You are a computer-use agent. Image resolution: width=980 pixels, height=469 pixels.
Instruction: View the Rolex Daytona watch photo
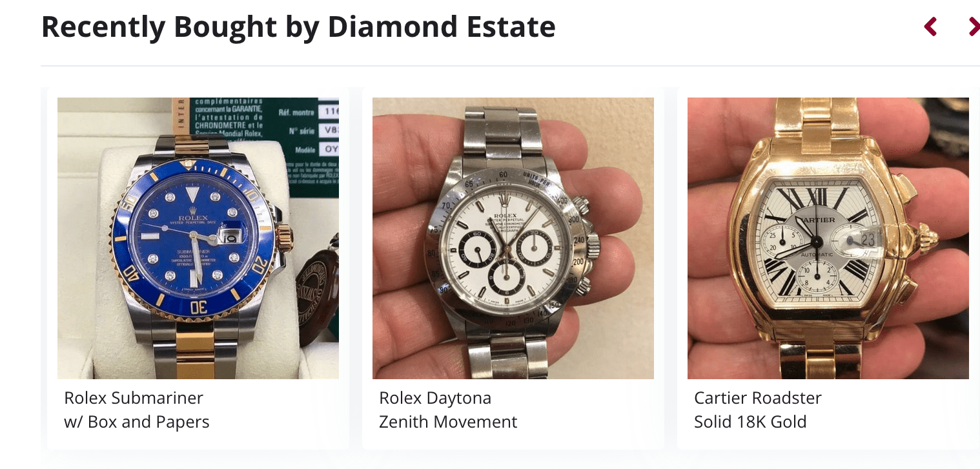[x=513, y=238]
